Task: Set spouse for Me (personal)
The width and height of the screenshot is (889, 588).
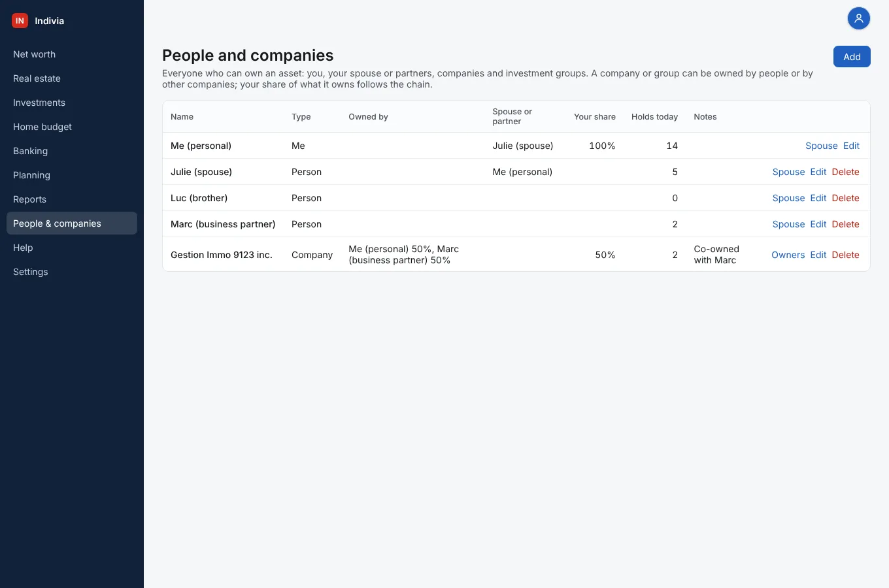Action: pos(821,146)
